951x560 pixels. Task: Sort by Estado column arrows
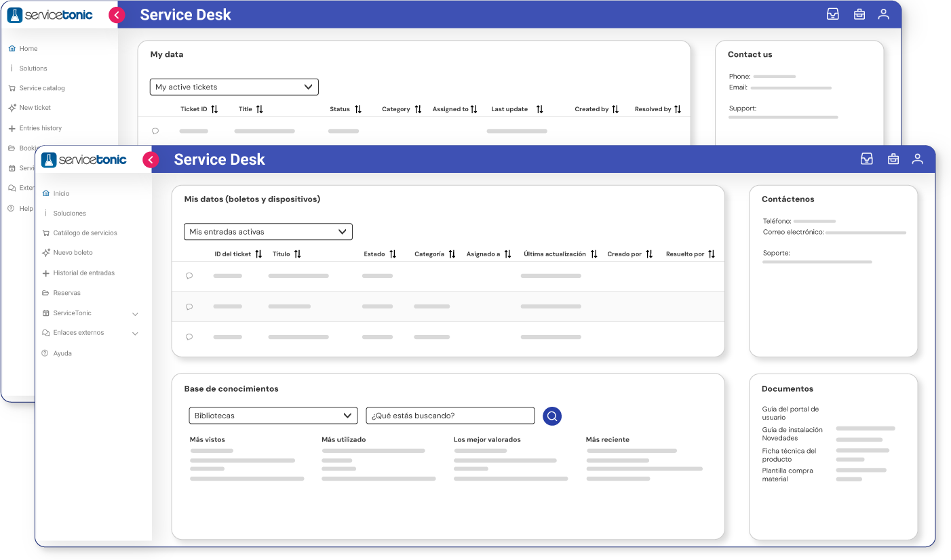393,254
